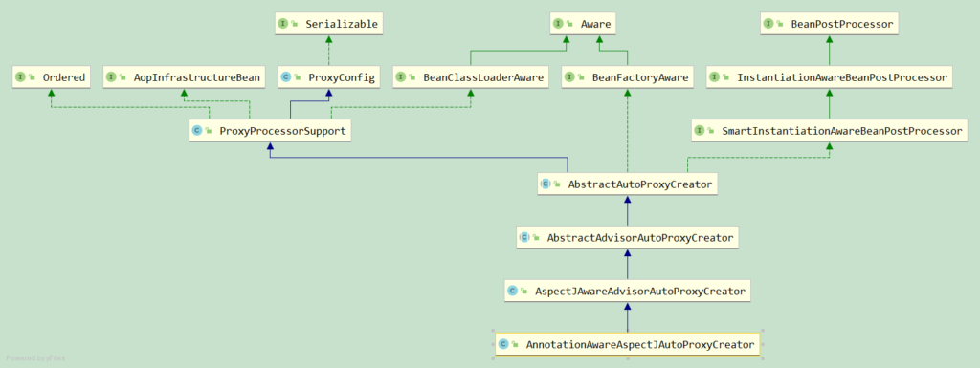Click the public lock icon on AnnotationAwareAspectJAutoProxyCreator
This screenshot has height=368, width=980.
(x=514, y=344)
